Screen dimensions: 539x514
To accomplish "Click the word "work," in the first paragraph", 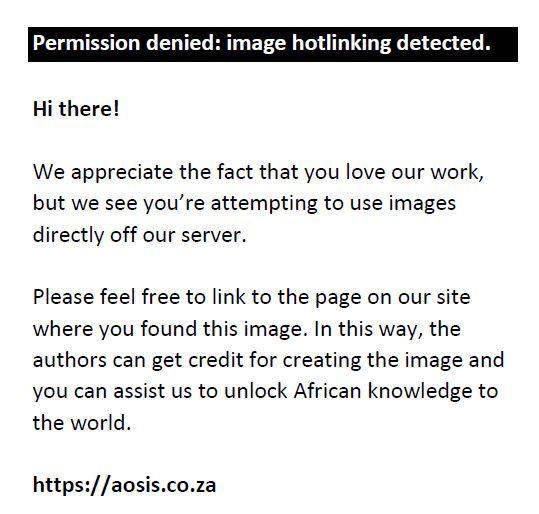I will [457, 172].
